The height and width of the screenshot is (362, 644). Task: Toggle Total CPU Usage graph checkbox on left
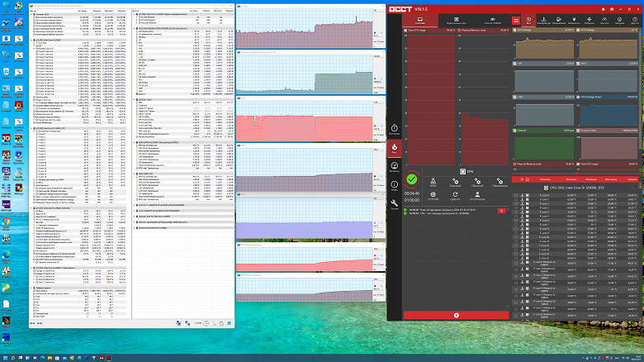tap(405, 31)
